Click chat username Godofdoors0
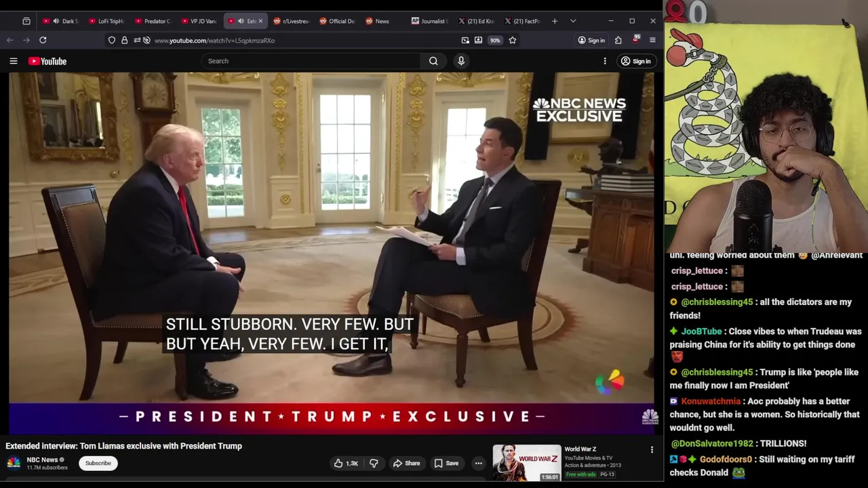This screenshot has height=488, width=868. [726, 460]
